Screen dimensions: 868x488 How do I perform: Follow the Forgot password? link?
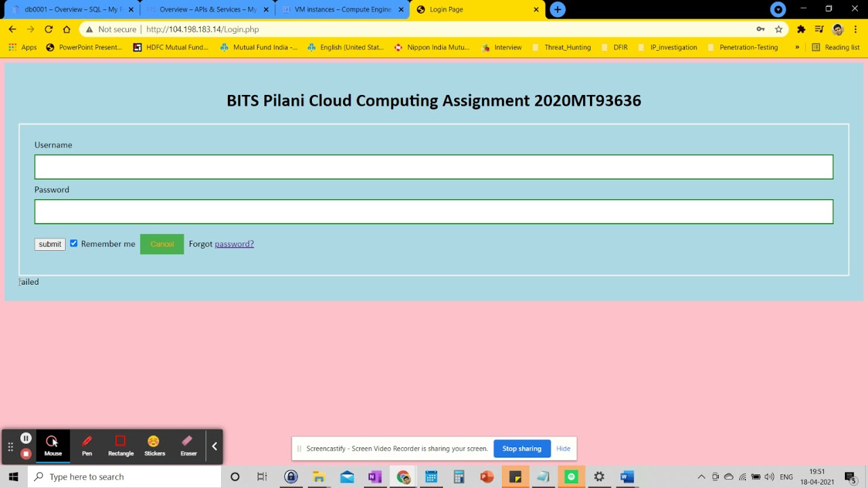point(234,244)
